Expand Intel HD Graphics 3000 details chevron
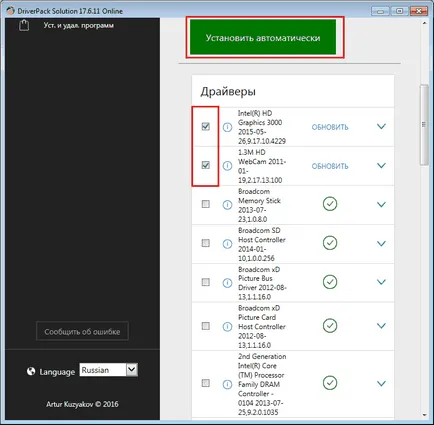This screenshot has width=434, height=425. coord(381,126)
